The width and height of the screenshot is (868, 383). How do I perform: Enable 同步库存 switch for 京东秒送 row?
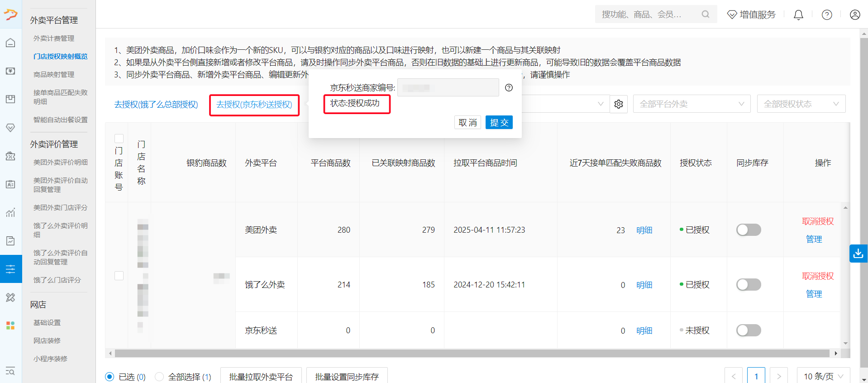pos(748,330)
